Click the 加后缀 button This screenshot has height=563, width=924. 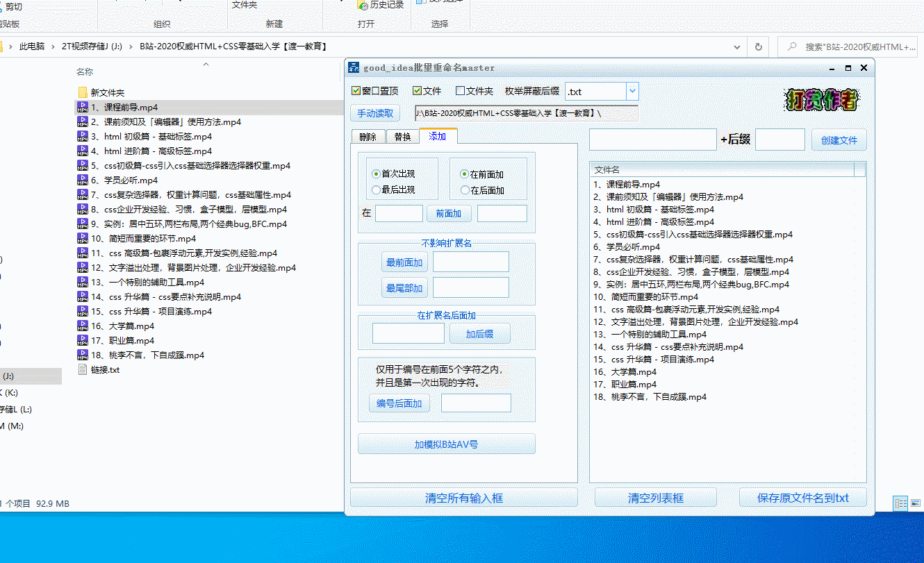(479, 334)
